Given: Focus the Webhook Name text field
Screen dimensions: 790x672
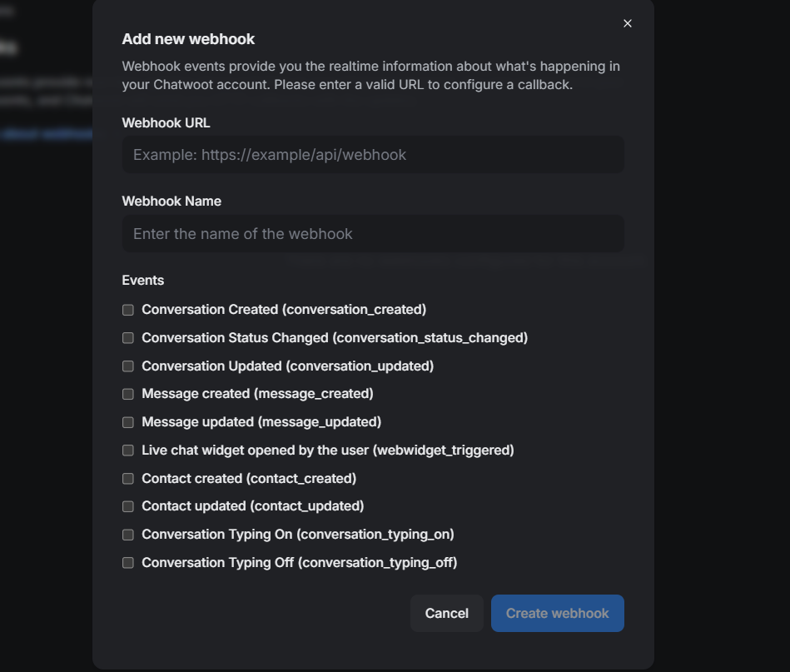Looking at the screenshot, I should click(x=373, y=234).
